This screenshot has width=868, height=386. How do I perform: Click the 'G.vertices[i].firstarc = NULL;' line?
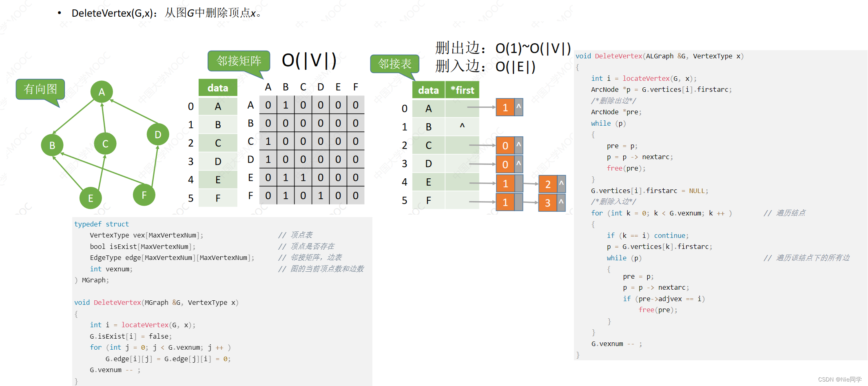pos(650,191)
